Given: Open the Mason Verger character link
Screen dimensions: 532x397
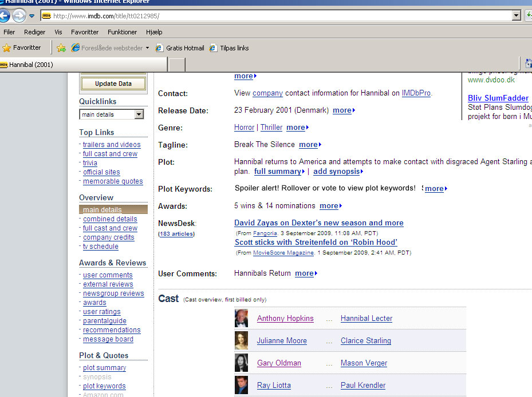Looking at the screenshot, I should [364, 363].
